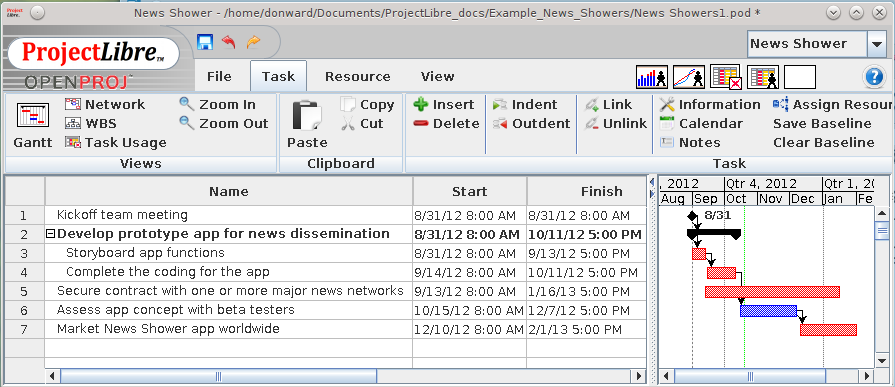
Task: Click Save Baseline
Action: coord(822,123)
